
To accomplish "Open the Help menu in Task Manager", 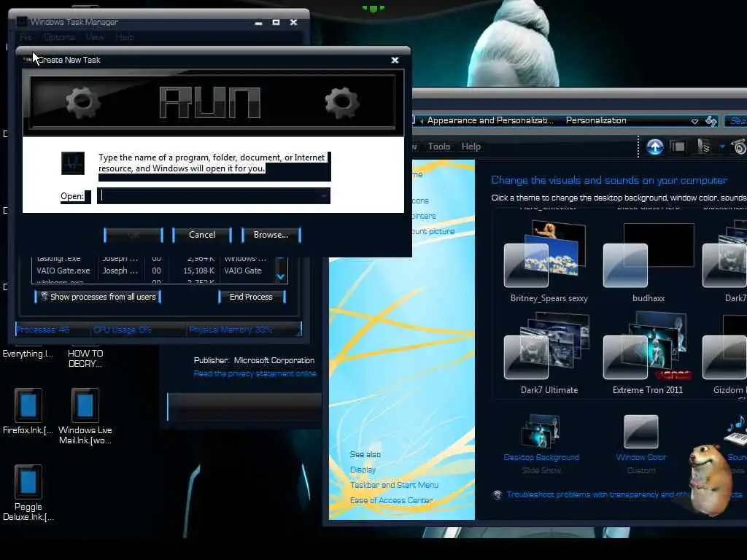I will coord(125,37).
